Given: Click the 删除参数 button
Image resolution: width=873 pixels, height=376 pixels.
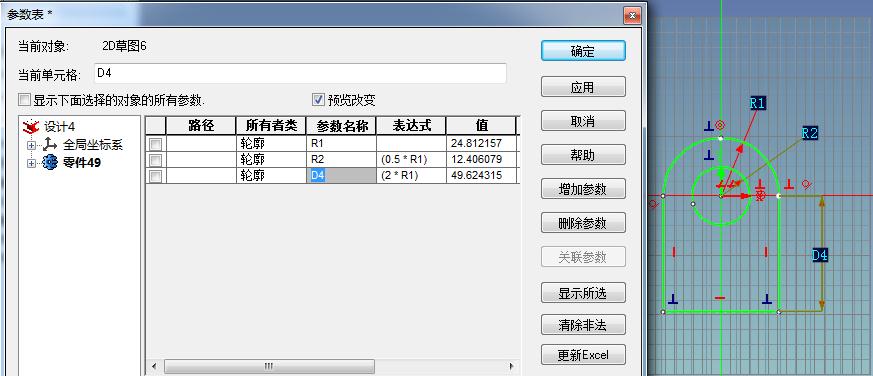Looking at the screenshot, I should pyautogui.click(x=583, y=223).
